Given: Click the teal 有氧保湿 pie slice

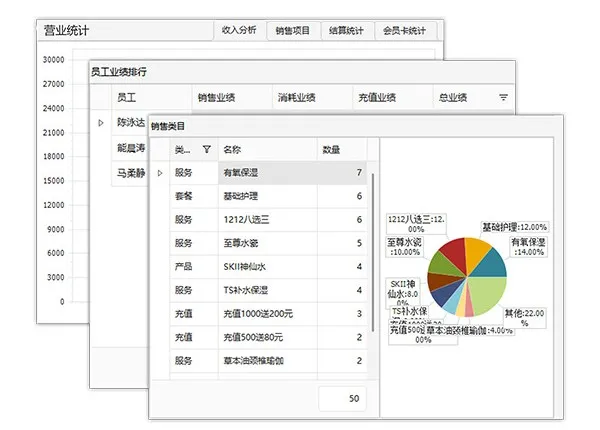Looking at the screenshot, I should [x=492, y=264].
